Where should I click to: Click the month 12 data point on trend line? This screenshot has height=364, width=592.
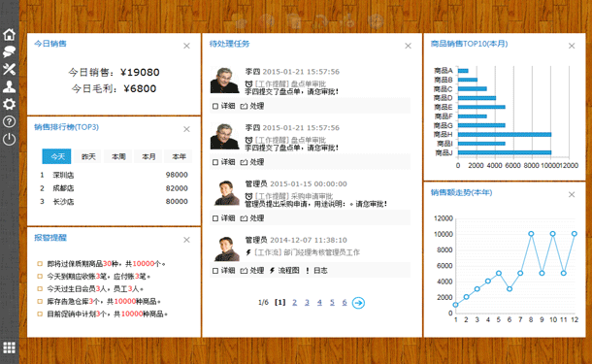click(x=575, y=234)
